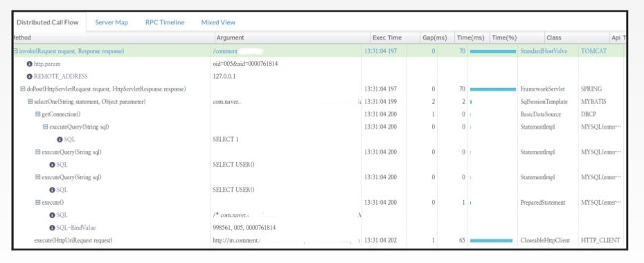Switch to the Mixed View tab

tap(218, 22)
